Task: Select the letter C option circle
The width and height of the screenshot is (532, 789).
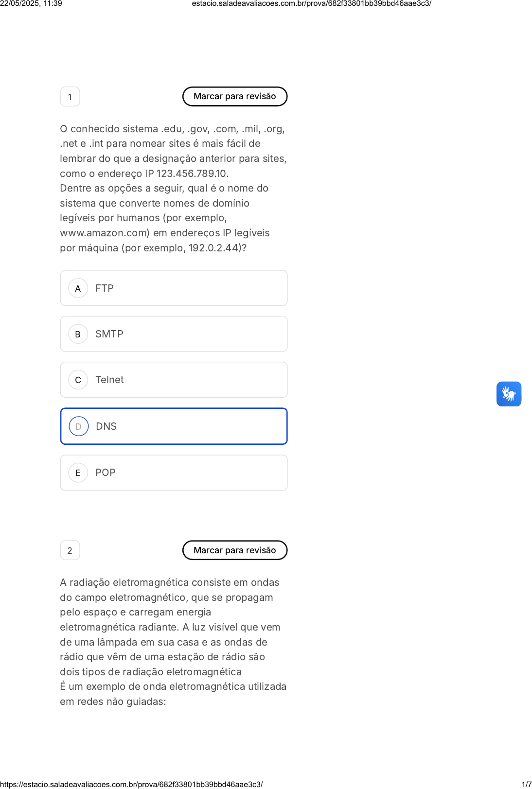Action: coord(78,380)
